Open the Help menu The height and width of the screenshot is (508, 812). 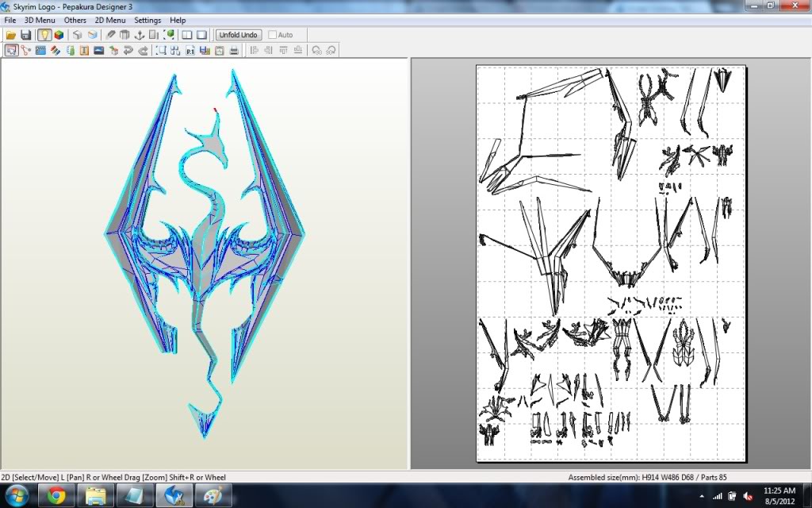point(178,20)
